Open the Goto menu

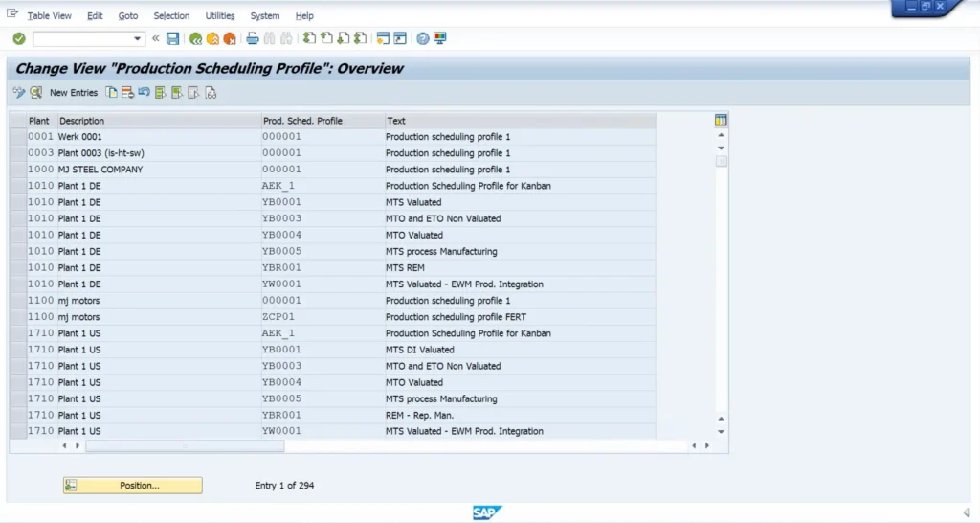(128, 15)
